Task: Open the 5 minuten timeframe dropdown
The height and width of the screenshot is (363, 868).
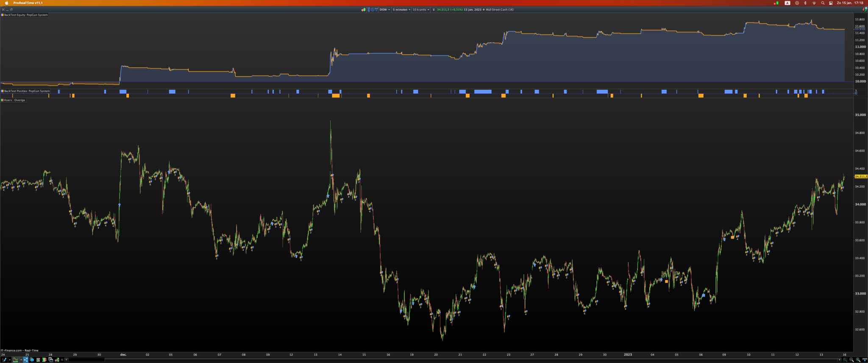Action: [401, 10]
